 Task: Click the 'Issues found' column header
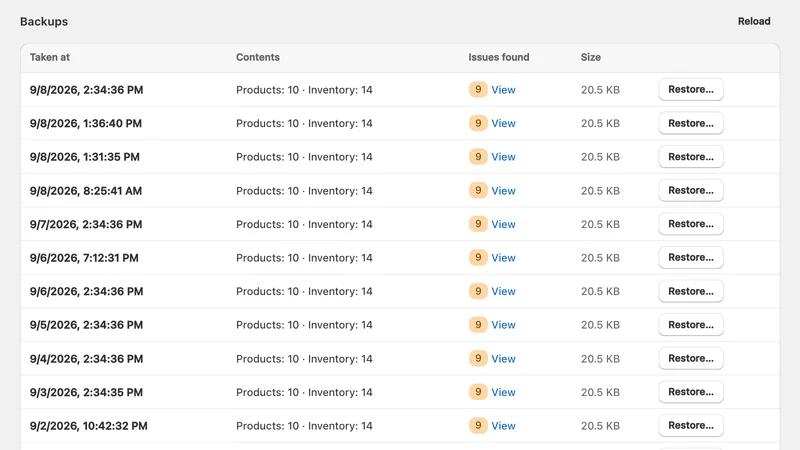pos(498,57)
